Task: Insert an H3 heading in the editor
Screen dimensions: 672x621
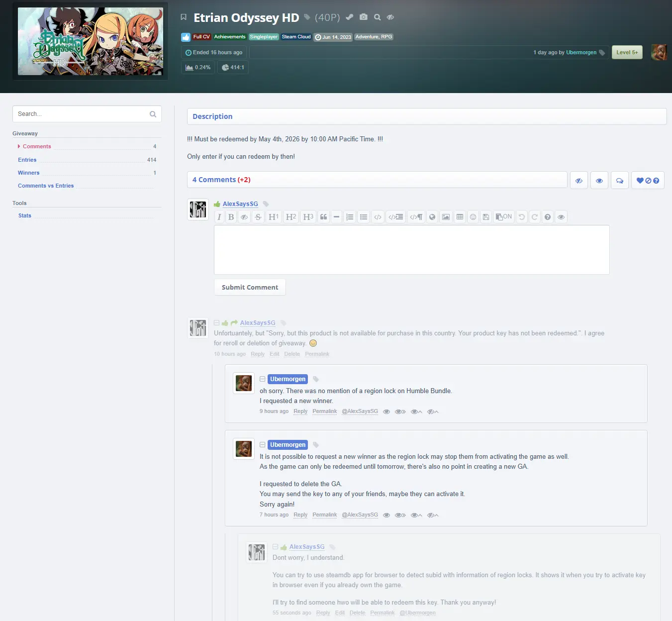Action: tap(308, 217)
